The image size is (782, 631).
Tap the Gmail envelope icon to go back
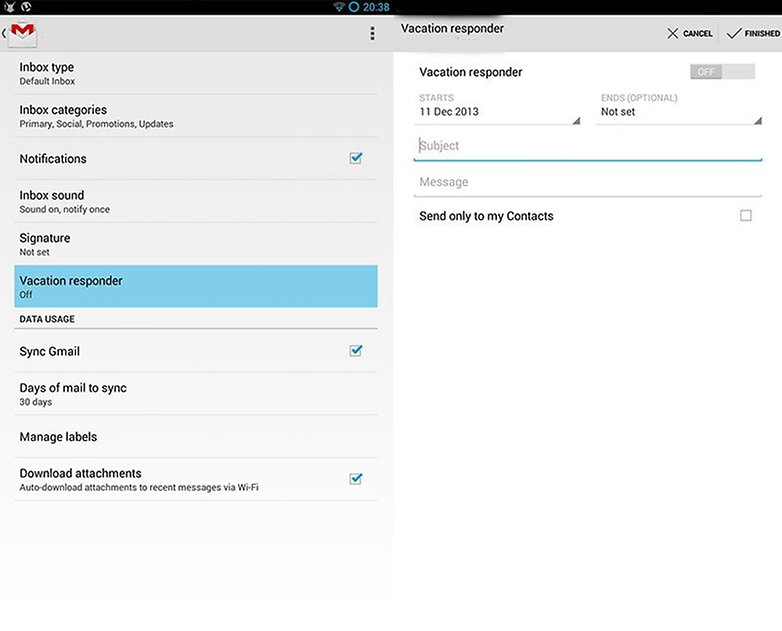pyautogui.click(x=23, y=34)
